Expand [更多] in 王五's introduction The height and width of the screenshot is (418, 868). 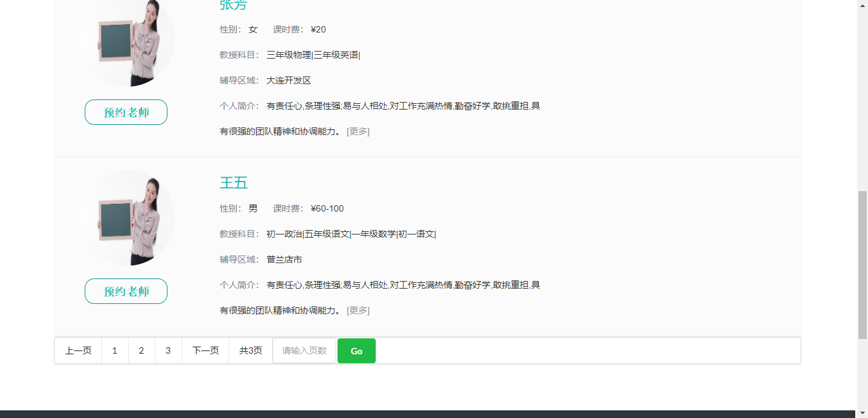pyautogui.click(x=358, y=310)
